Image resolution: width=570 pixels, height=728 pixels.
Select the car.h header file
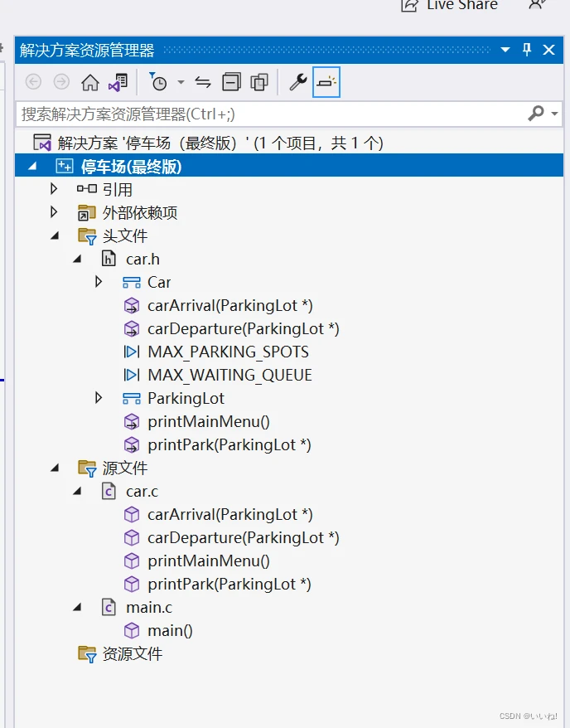tap(142, 259)
